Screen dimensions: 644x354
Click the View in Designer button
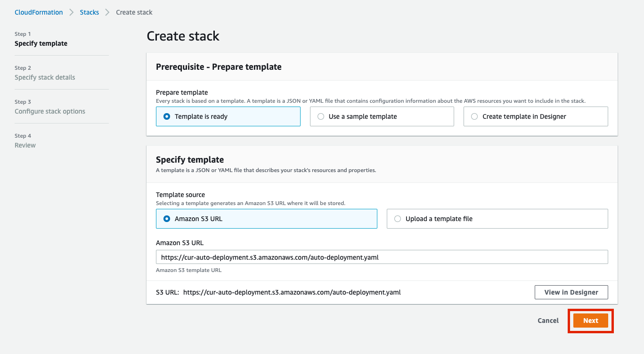(571, 292)
